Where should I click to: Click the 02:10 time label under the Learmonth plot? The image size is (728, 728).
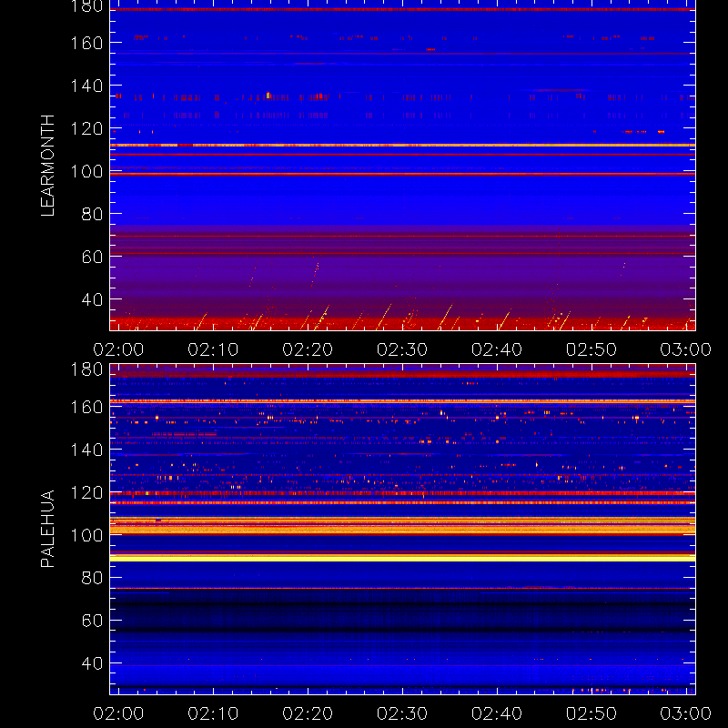pos(213,349)
